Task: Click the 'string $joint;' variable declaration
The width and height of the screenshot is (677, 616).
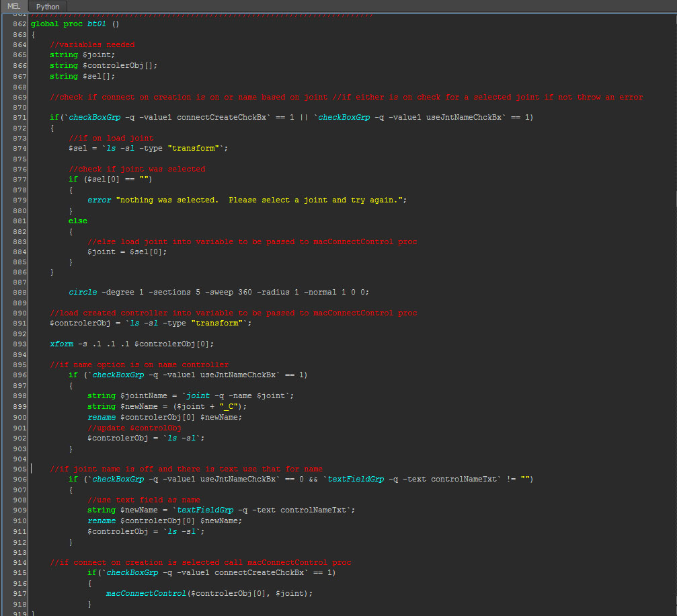Action: click(82, 55)
